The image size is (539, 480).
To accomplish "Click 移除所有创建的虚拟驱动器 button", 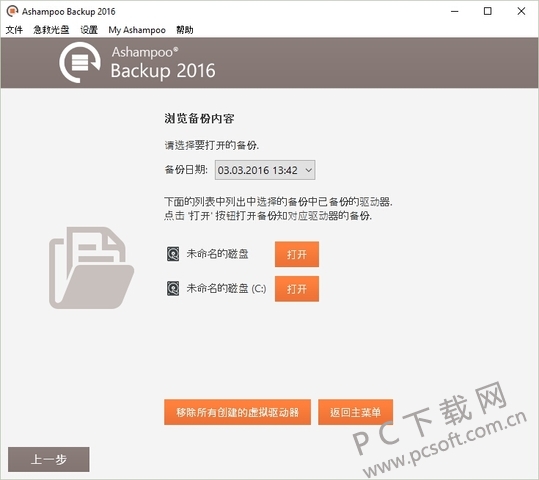I will pos(238,412).
